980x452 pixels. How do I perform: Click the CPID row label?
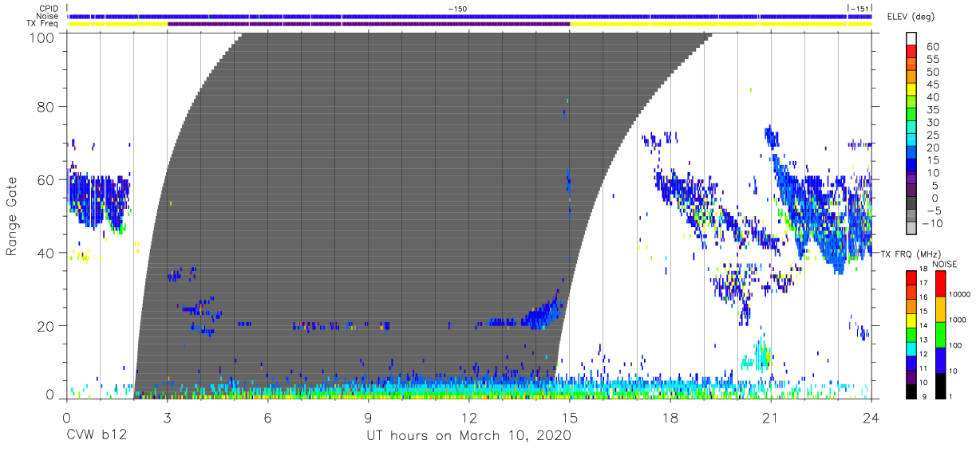click(48, 8)
